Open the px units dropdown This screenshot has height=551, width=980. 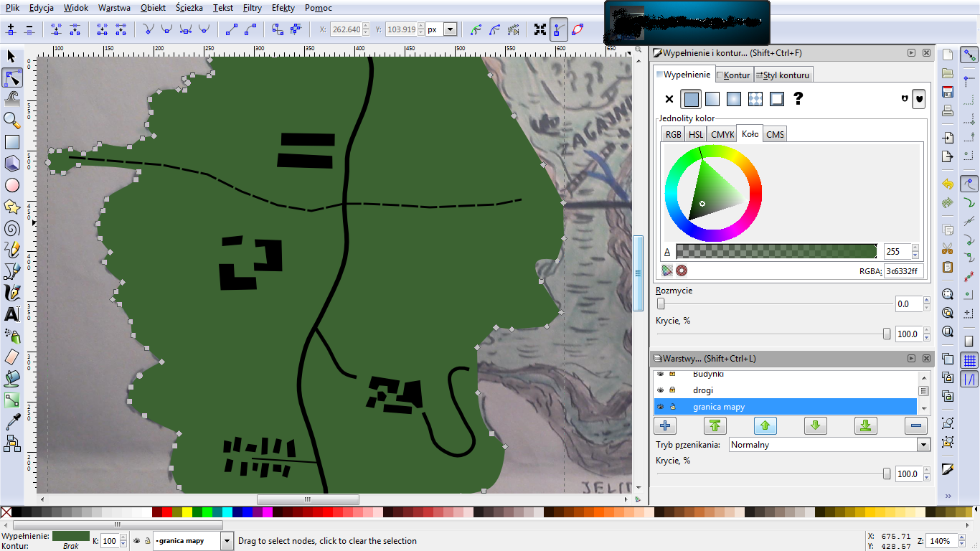[x=451, y=29]
